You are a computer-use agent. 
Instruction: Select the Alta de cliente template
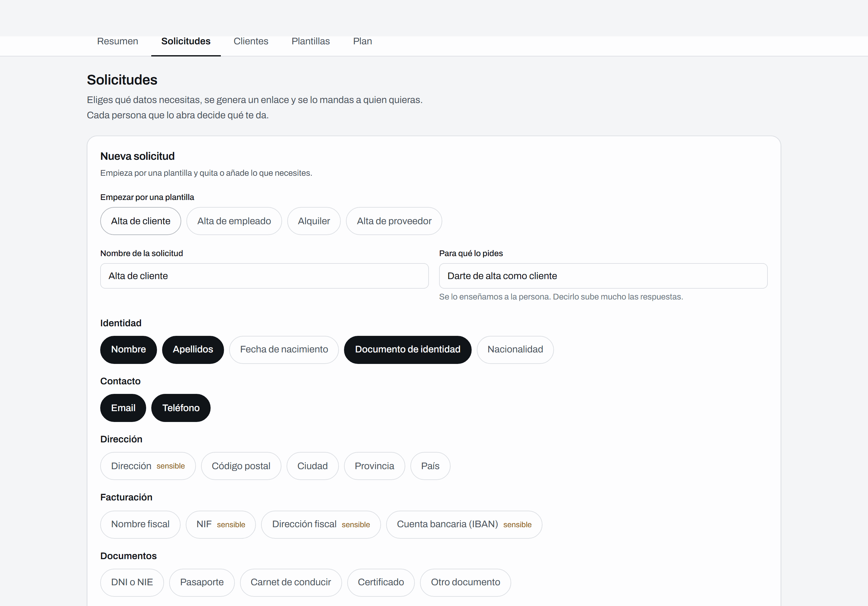pos(141,221)
